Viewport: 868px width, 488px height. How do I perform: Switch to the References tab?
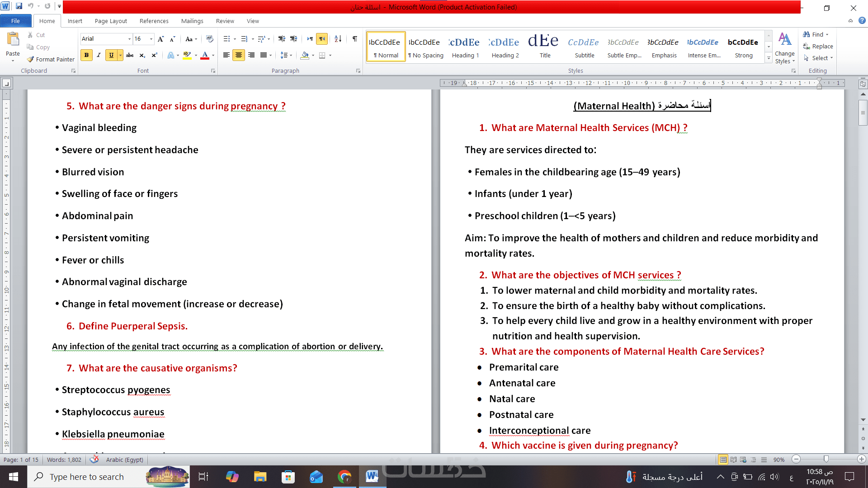point(154,21)
